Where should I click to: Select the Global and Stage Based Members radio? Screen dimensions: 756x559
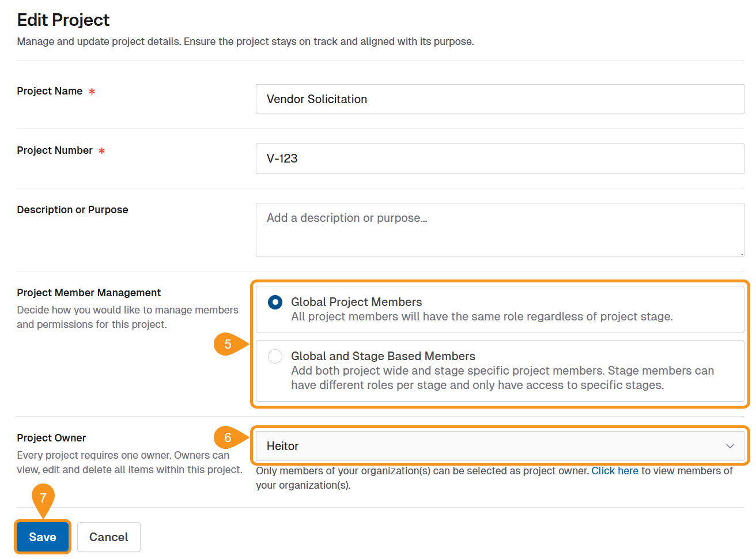point(275,356)
